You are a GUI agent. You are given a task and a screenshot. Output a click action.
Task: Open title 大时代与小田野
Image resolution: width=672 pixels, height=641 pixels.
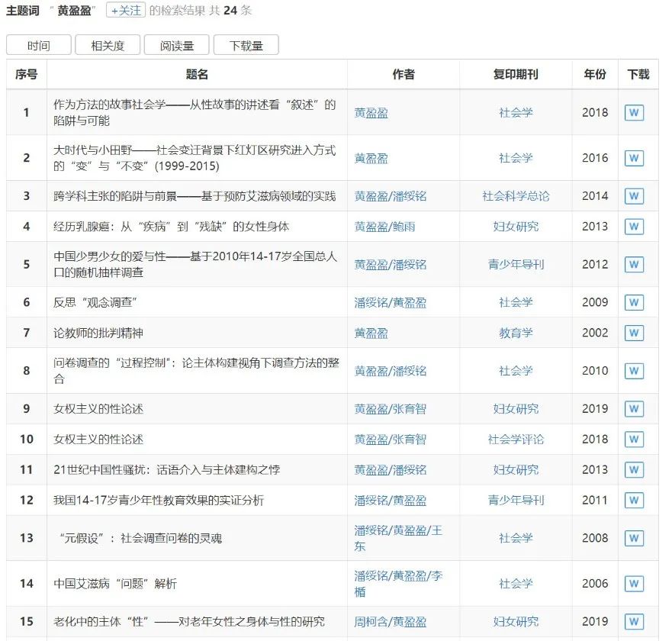195,158
